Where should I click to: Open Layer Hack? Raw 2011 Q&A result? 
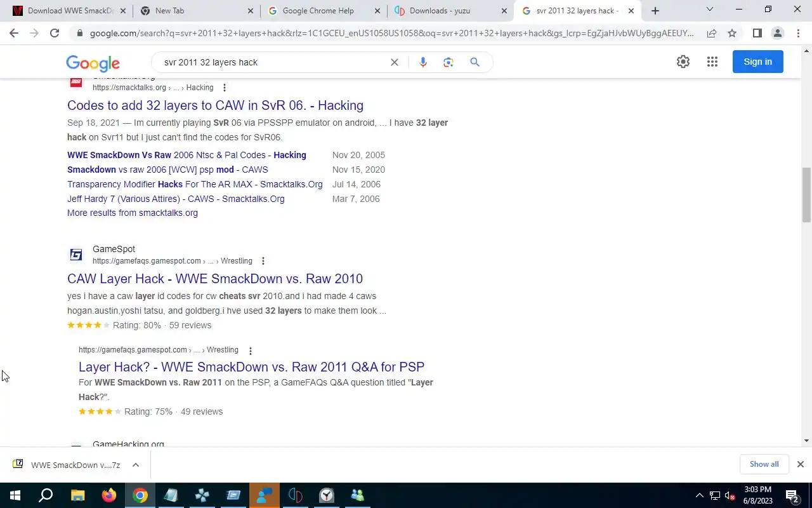click(x=251, y=367)
